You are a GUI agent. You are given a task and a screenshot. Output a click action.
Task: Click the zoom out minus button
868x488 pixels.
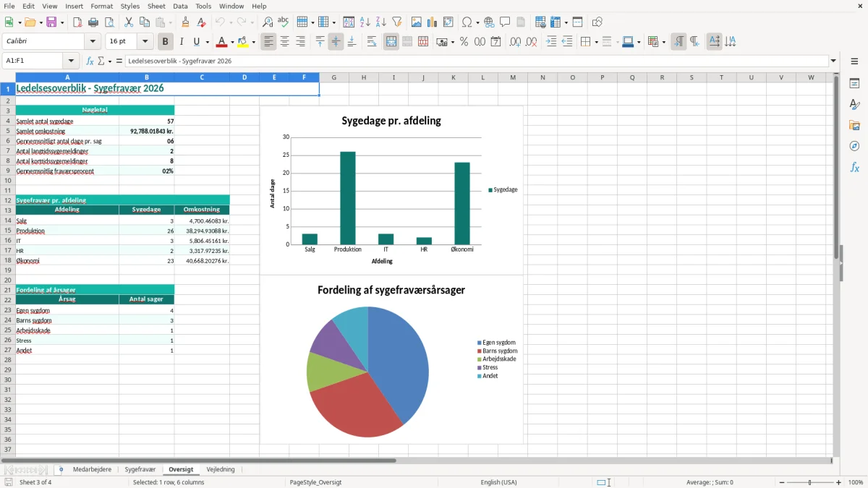point(780,482)
